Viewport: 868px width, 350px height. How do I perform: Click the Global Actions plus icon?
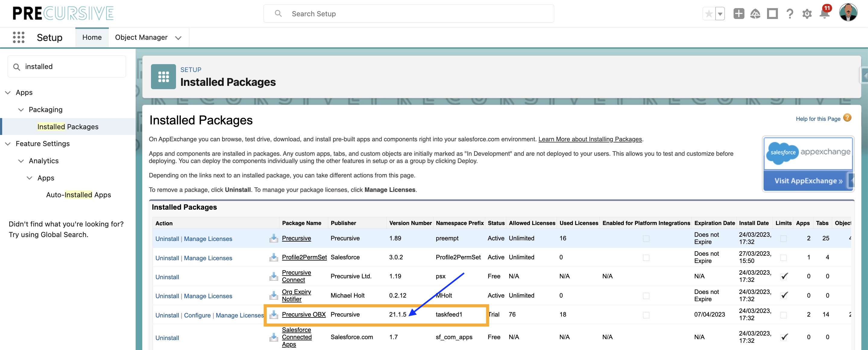[x=739, y=14]
